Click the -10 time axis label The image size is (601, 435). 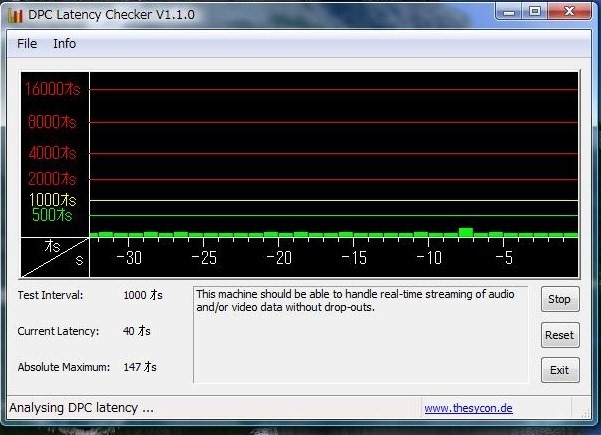tap(430, 258)
